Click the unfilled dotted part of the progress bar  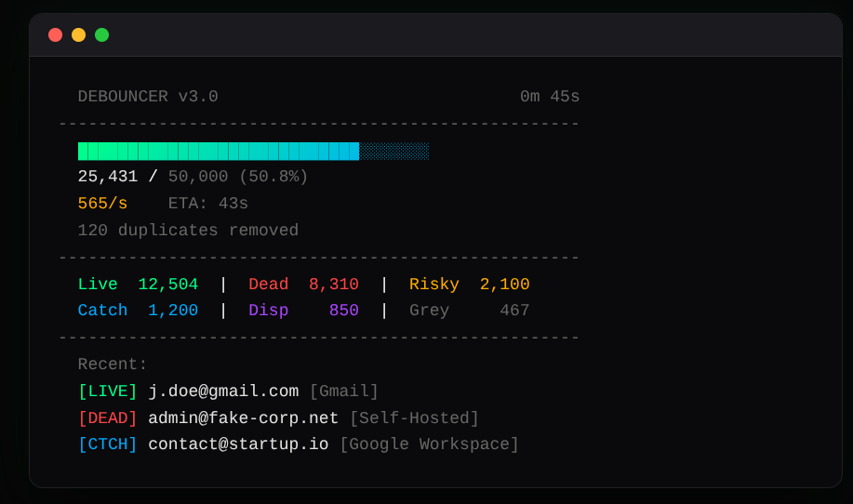pos(394,152)
